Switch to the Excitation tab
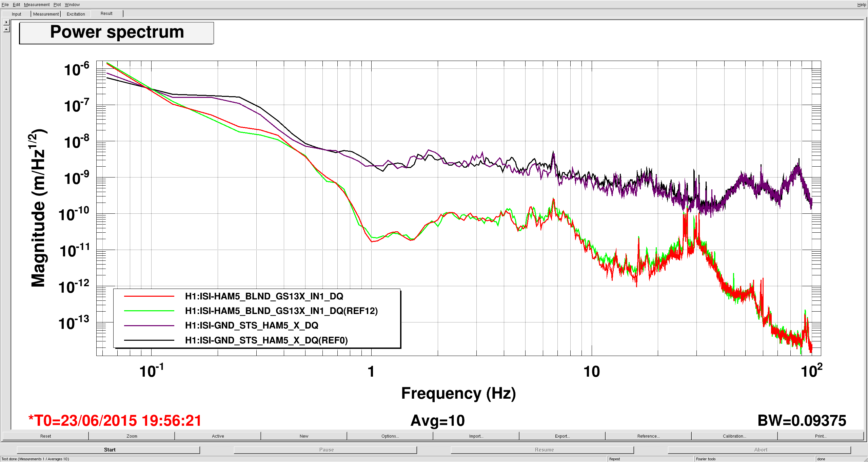The height and width of the screenshot is (462, 868). coord(76,14)
